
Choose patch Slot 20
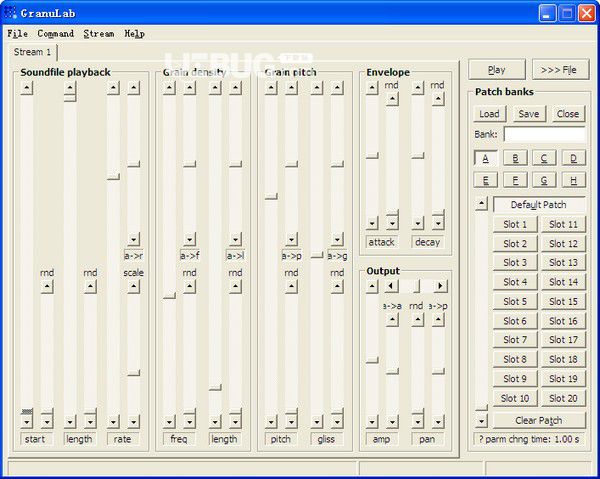coord(563,398)
